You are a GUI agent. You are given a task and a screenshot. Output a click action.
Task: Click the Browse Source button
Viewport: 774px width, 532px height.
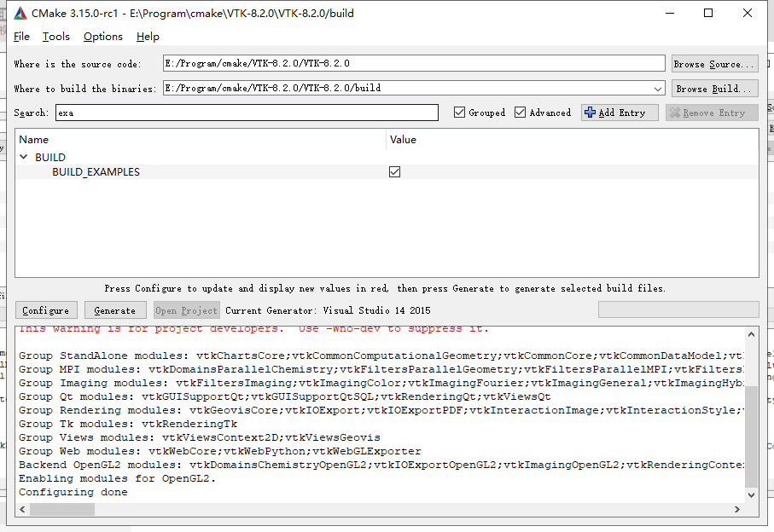point(714,64)
